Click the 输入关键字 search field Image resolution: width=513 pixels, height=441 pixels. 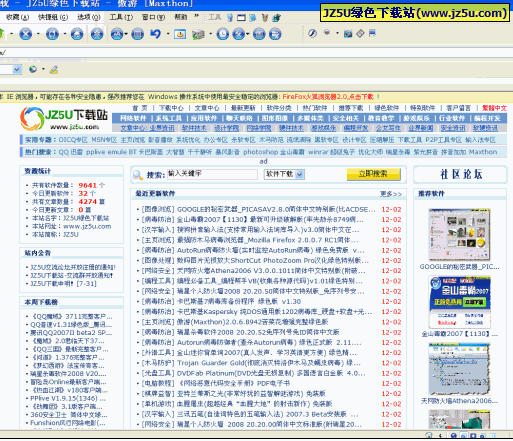coord(212,174)
